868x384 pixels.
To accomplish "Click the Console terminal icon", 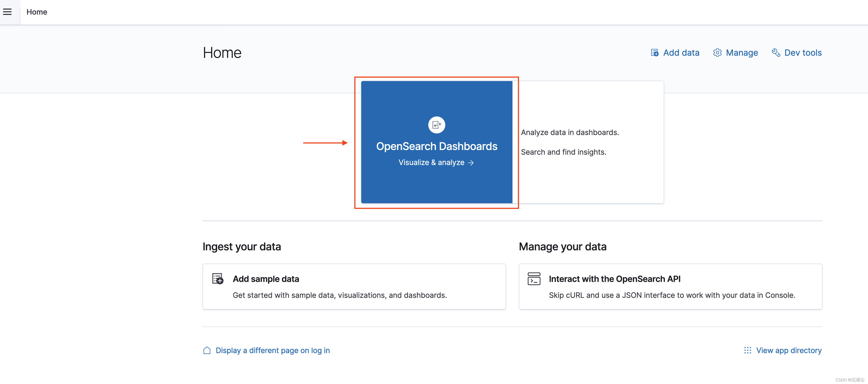I will point(534,279).
